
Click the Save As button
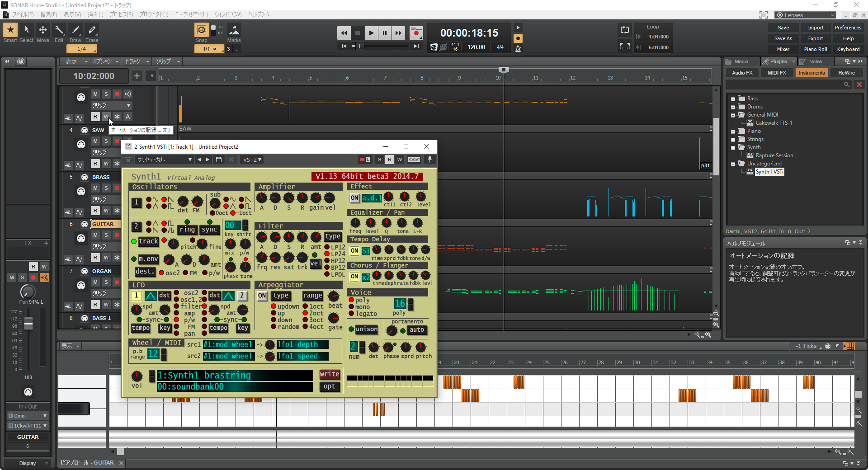point(783,38)
